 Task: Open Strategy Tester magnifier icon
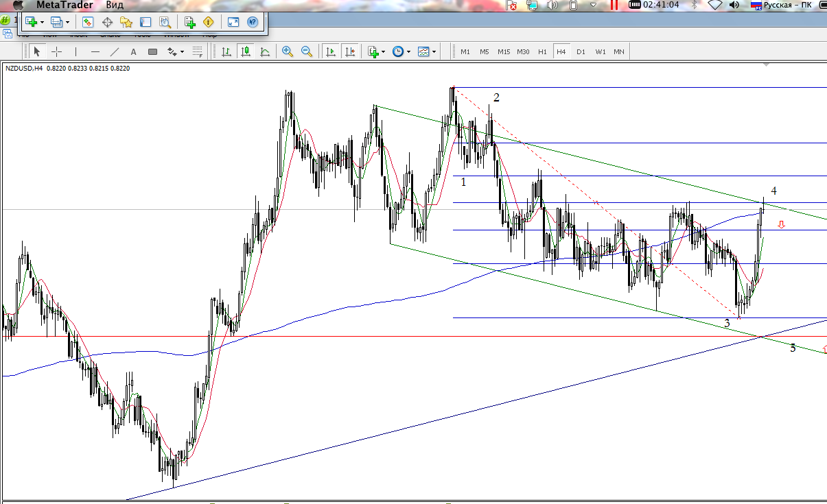point(165,22)
